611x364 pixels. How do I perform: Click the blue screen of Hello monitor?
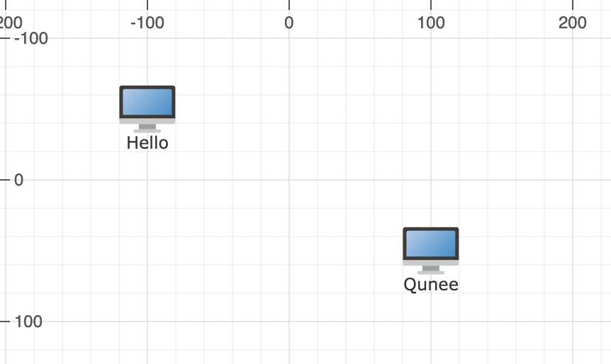pyautogui.click(x=147, y=102)
